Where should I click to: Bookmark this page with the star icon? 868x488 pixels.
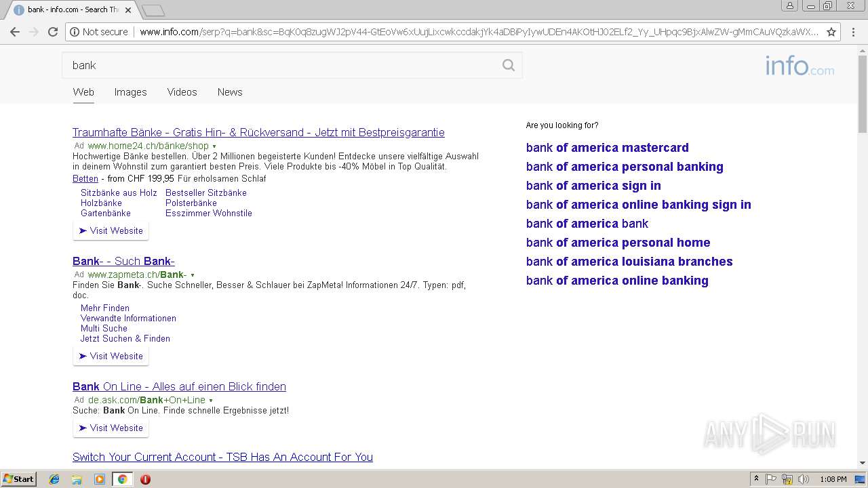point(831,32)
